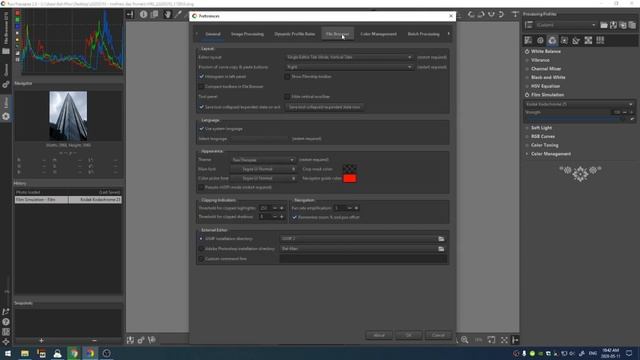The image size is (640, 360).
Task: Toggle the red channel in histogram
Action: (x=18, y=13)
